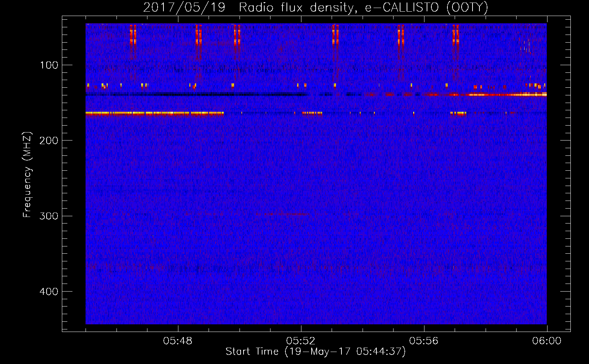Click the 300 frequency tick label
589x364 pixels.
click(49, 216)
